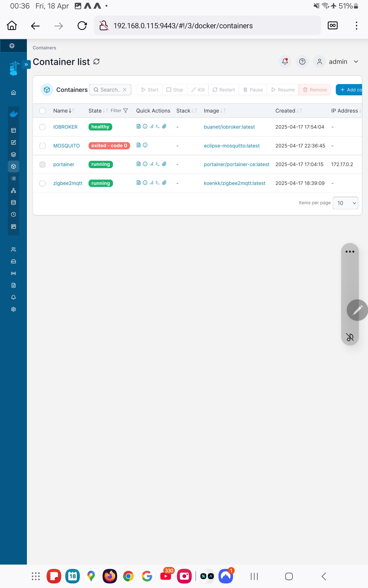The width and height of the screenshot is (368, 588).
Task: Open the Environments drive sidebar icon
Action: click(13, 261)
